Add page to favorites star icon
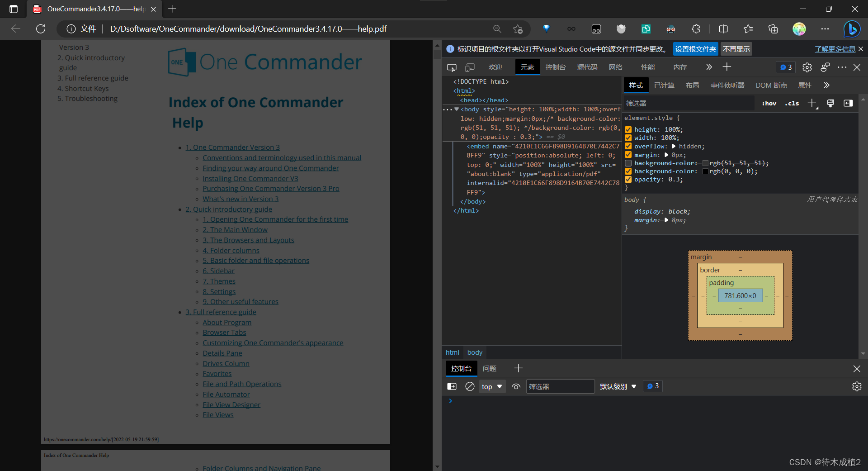The height and width of the screenshot is (471, 868). [x=518, y=29]
